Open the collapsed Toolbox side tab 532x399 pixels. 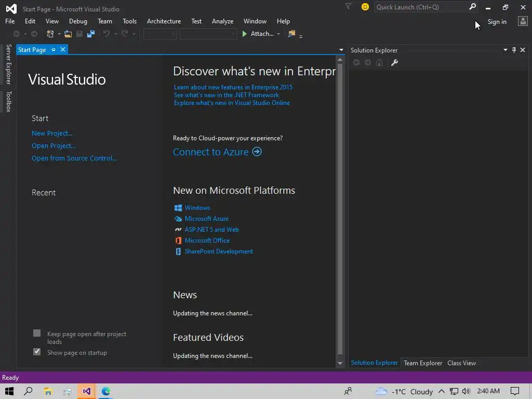click(9, 101)
